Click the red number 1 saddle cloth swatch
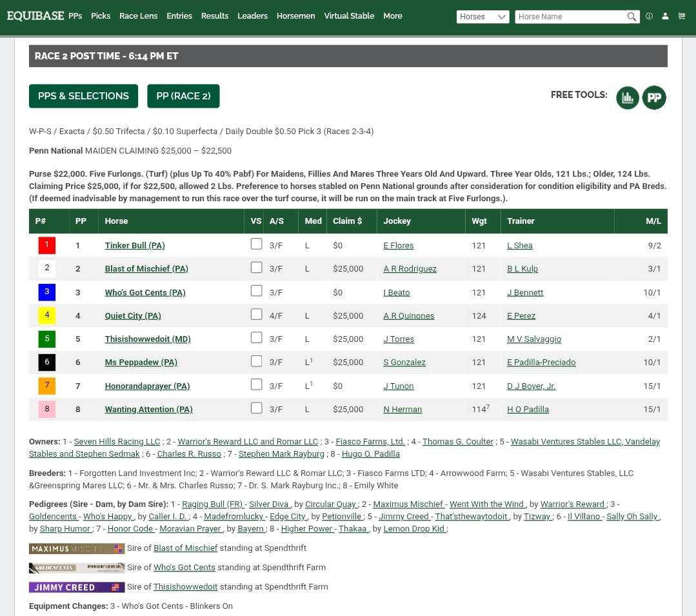 point(47,245)
